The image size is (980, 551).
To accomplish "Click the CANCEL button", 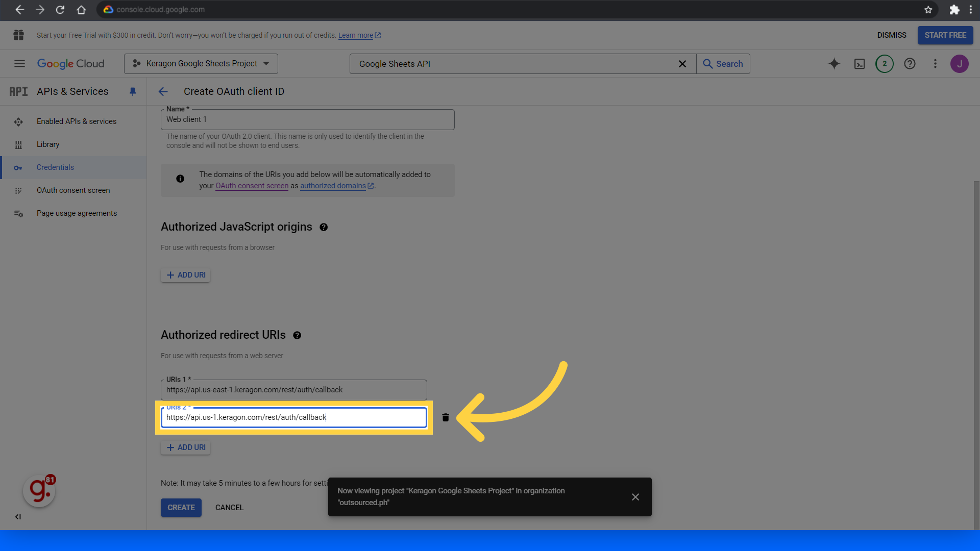I will coord(229,508).
